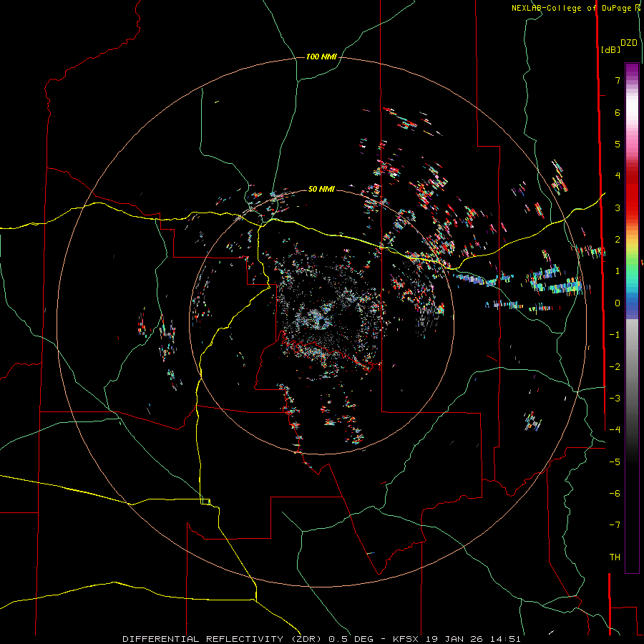Click the -1 value on the color scale

point(615,335)
